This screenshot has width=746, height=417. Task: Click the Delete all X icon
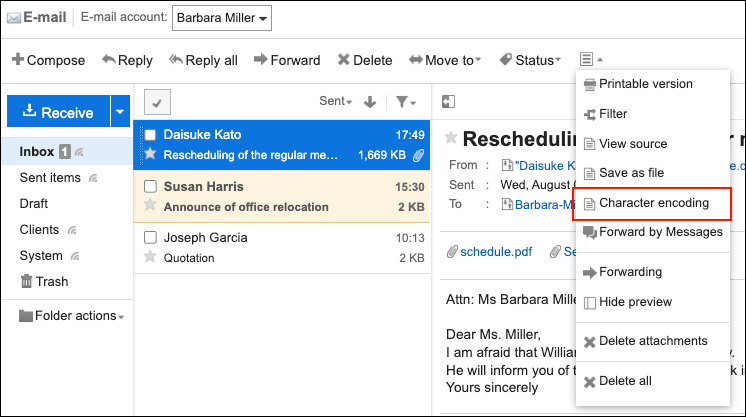589,382
